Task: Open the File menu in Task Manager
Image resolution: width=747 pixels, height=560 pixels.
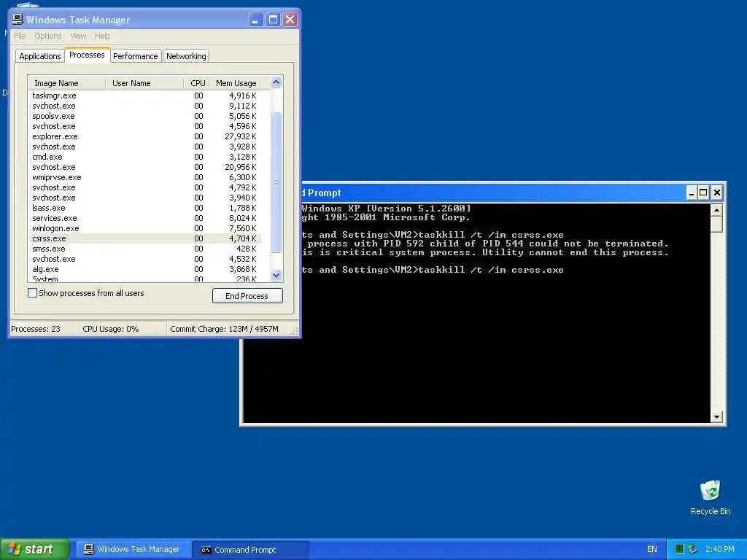Action: coord(20,36)
